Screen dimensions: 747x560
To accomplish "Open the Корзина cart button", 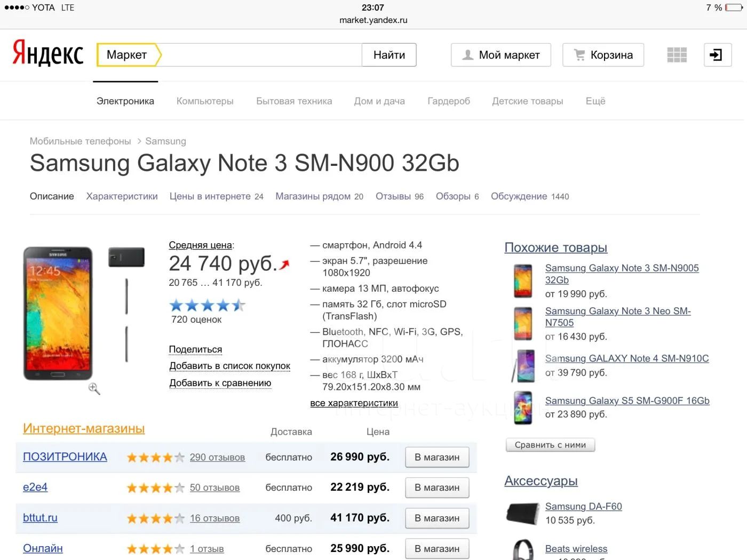I will coord(603,55).
